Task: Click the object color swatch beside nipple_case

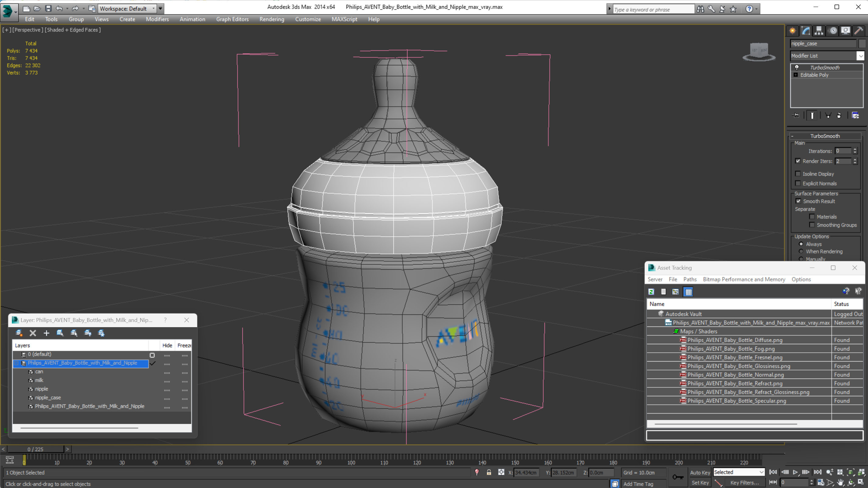Action: click(x=862, y=43)
